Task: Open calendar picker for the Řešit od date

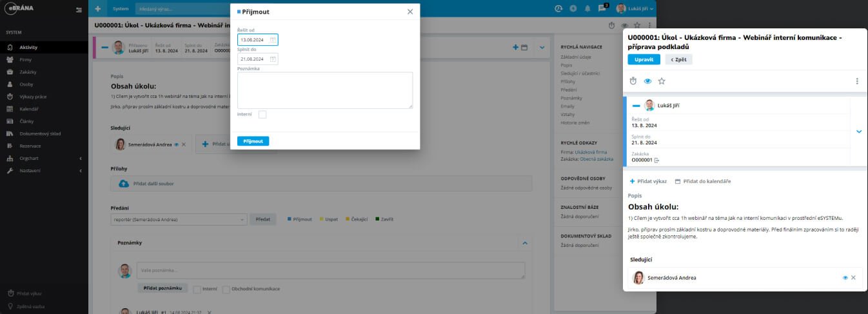Action: coord(273,40)
